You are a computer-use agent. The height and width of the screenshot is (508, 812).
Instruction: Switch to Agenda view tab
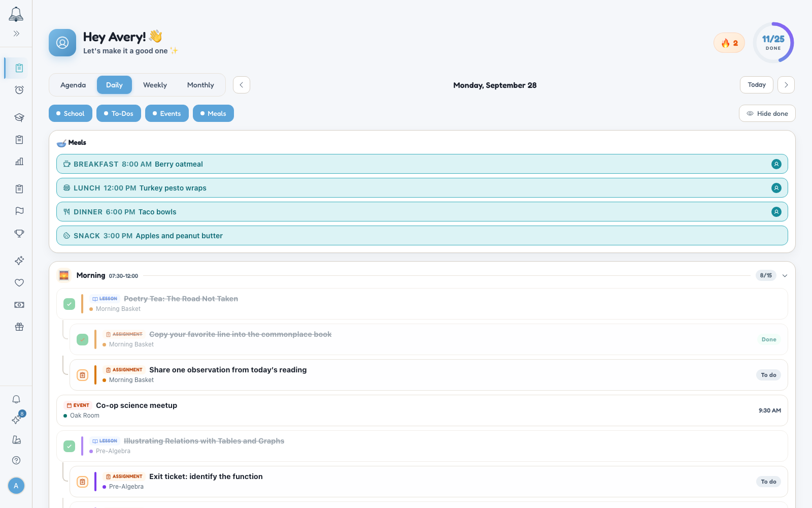(x=73, y=85)
